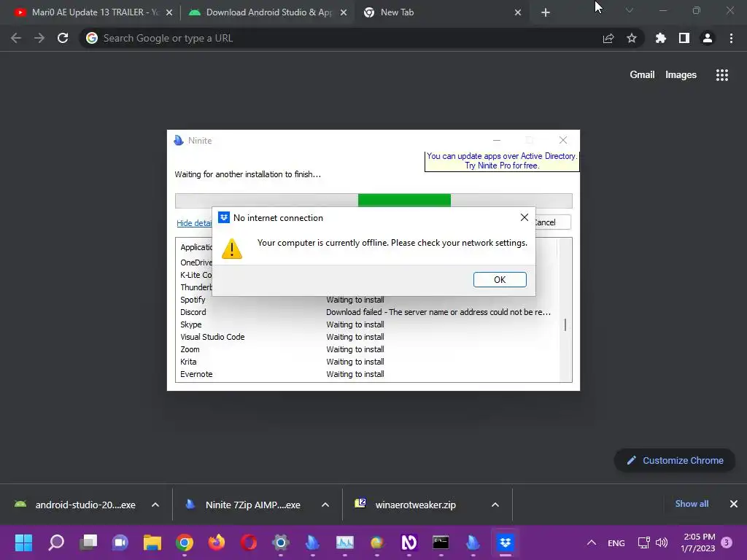This screenshot has width=747, height=560.
Task: Click the share this page icon
Action: pyautogui.click(x=608, y=38)
